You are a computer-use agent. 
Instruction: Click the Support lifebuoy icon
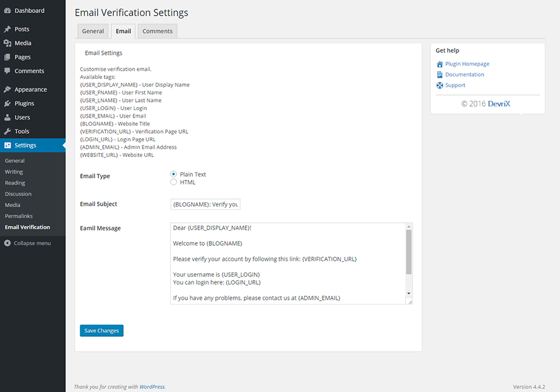click(x=440, y=85)
